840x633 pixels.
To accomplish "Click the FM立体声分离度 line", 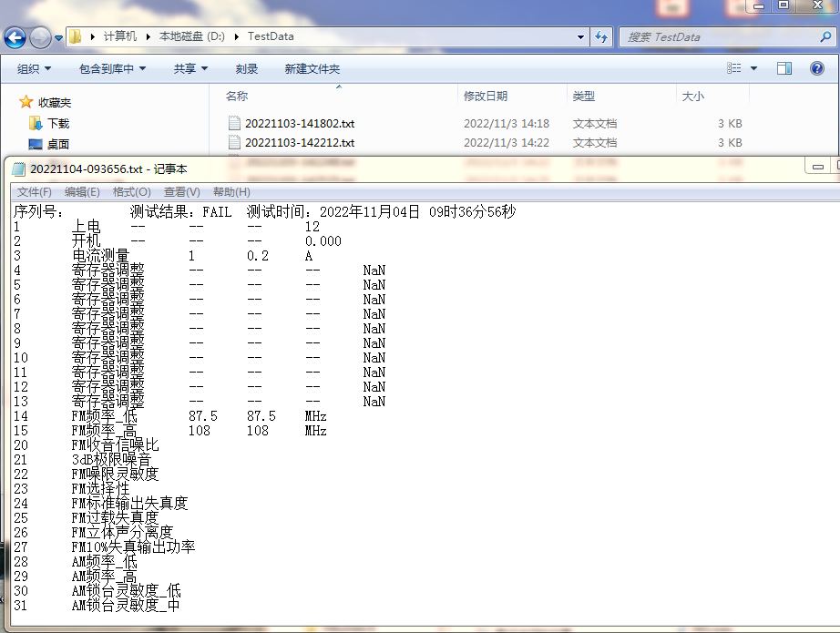I will point(123,532).
